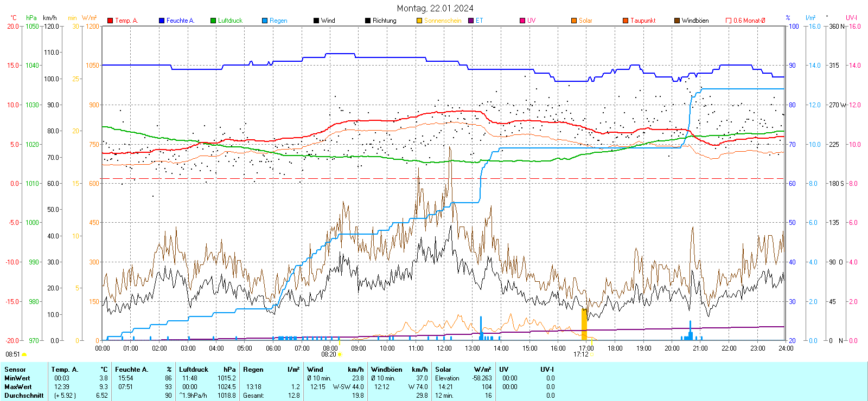Click the 12:00 time axis label
Image resolution: width=868 pixels, height=401 pixels.
(444, 348)
